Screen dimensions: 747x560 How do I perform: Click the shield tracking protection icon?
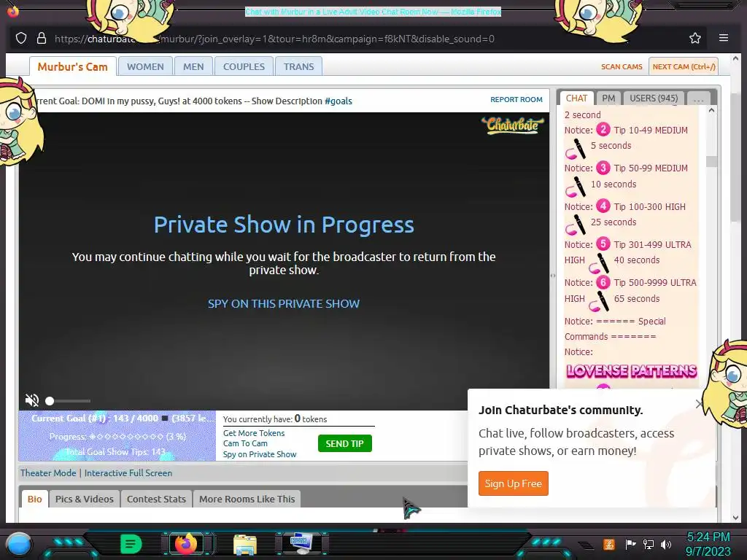[x=21, y=38]
